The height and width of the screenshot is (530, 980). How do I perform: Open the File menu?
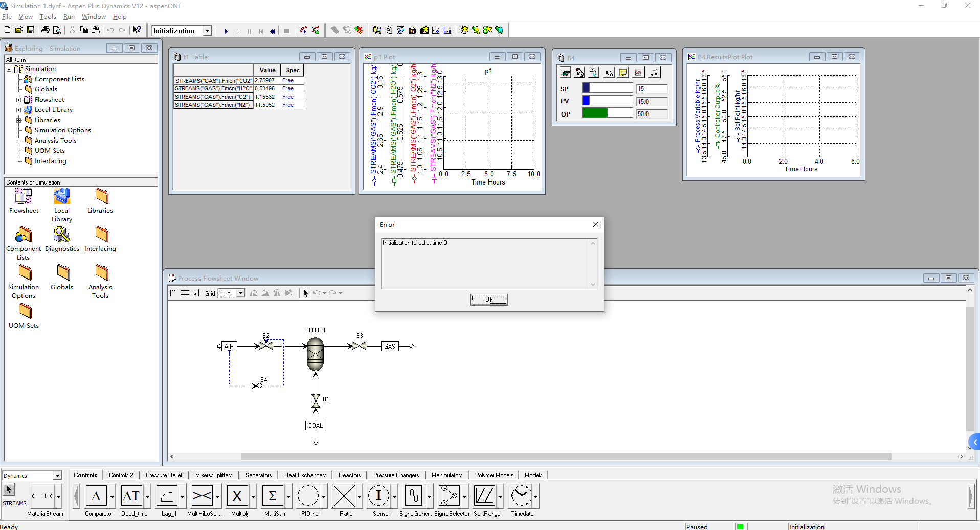pos(7,17)
